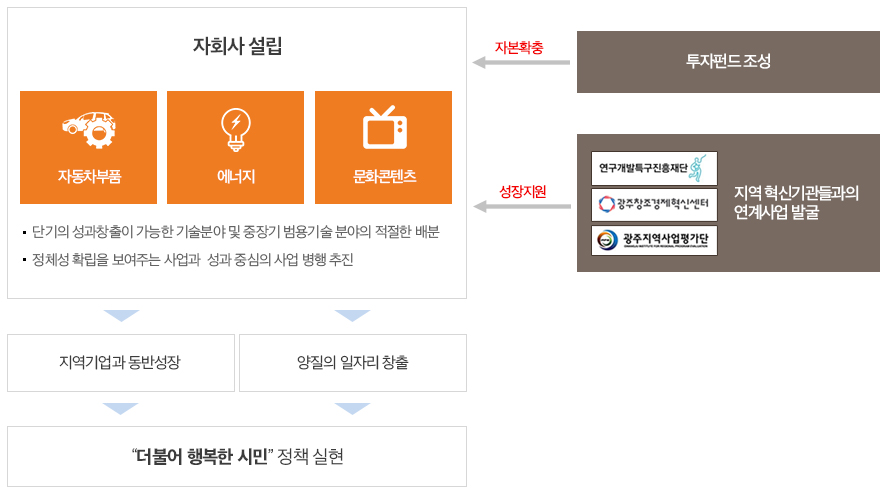Click the circular emblem of 광주지역사업평가단

point(607,240)
